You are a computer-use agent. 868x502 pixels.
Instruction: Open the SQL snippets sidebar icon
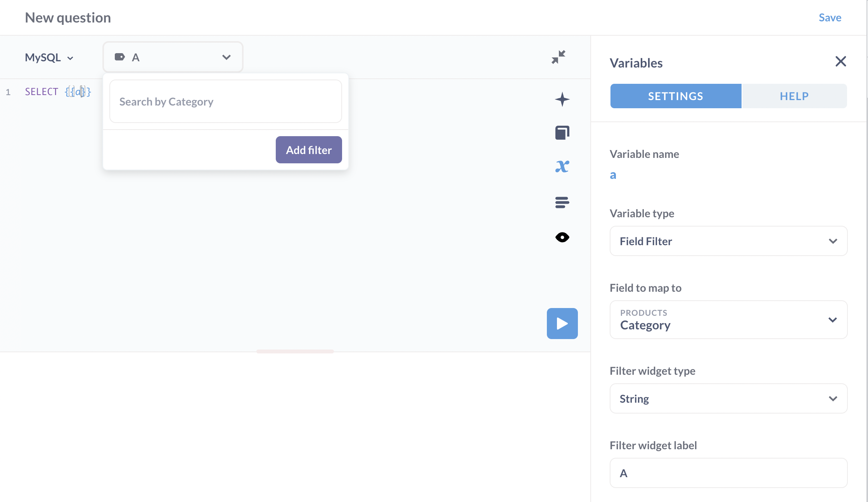[562, 202]
